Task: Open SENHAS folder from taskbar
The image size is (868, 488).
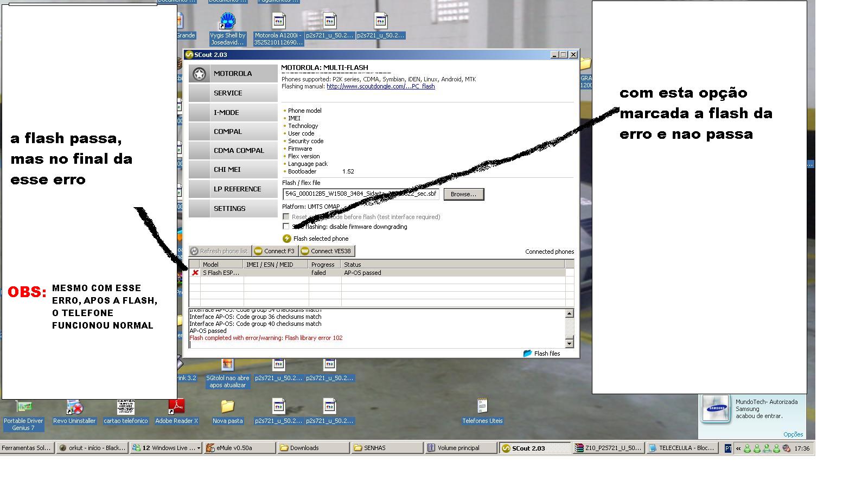Action: click(x=387, y=448)
